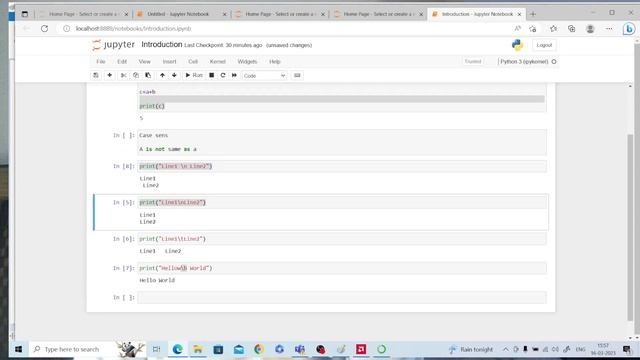
Task: Paste cells below icon in toolbar
Action: point(148,76)
